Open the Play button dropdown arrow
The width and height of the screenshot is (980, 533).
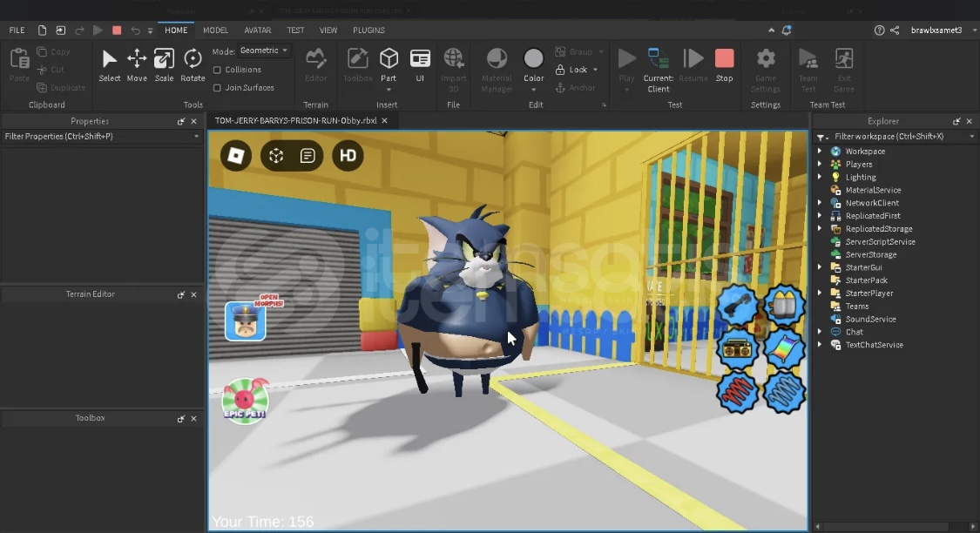point(626,90)
